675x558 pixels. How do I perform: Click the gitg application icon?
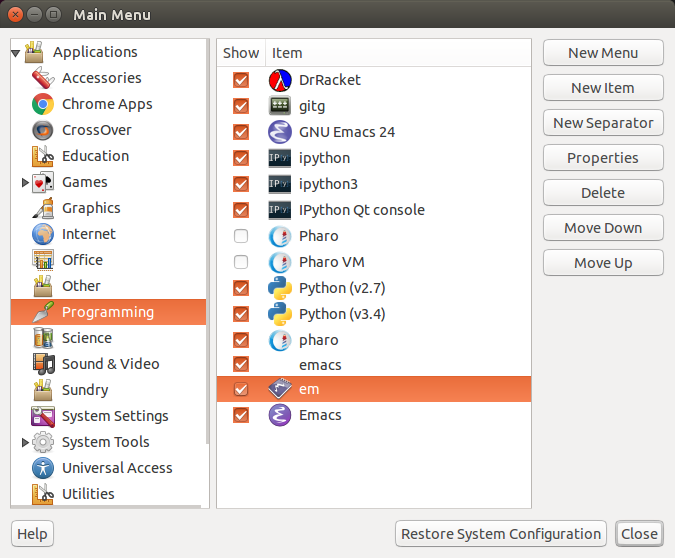click(280, 106)
